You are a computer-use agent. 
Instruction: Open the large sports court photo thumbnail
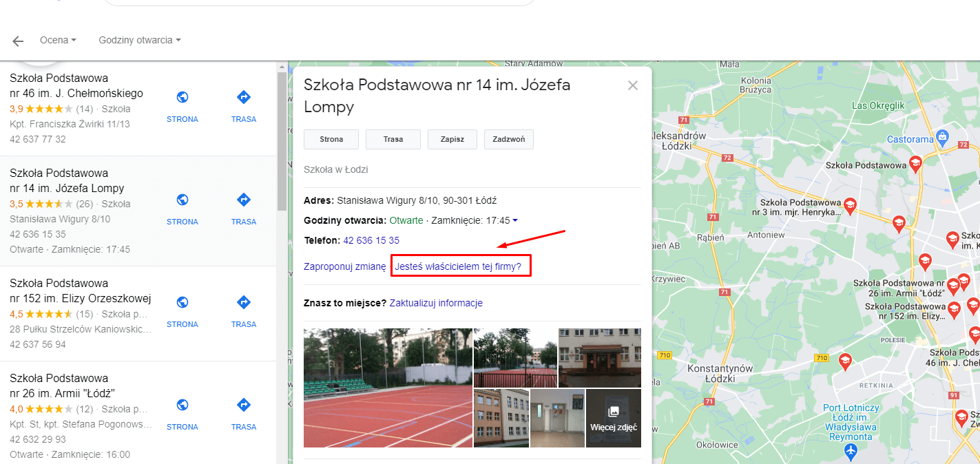pyautogui.click(x=388, y=388)
